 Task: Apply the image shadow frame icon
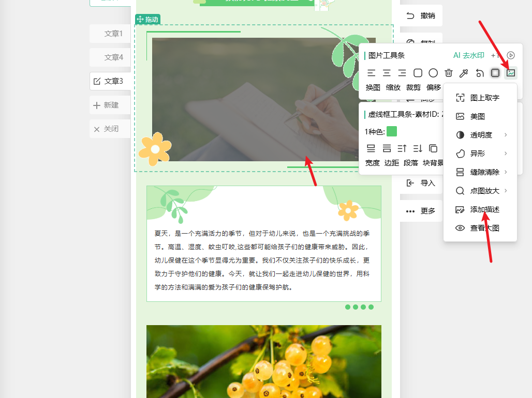[x=495, y=73]
